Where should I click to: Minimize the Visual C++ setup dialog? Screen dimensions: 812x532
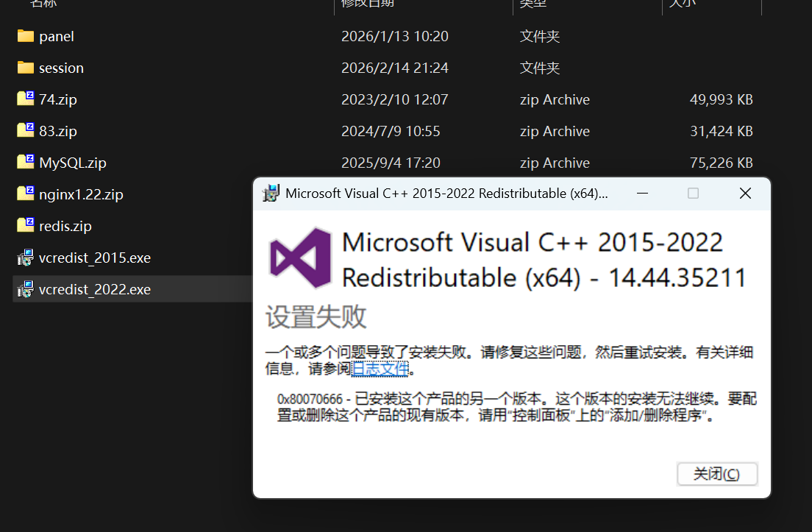[x=643, y=194]
